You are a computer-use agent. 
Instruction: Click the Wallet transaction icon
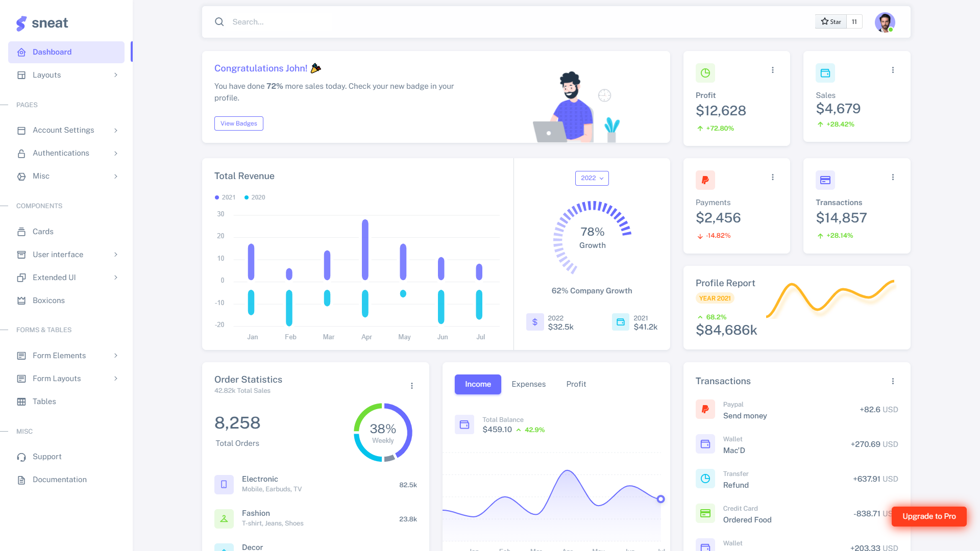coord(705,444)
